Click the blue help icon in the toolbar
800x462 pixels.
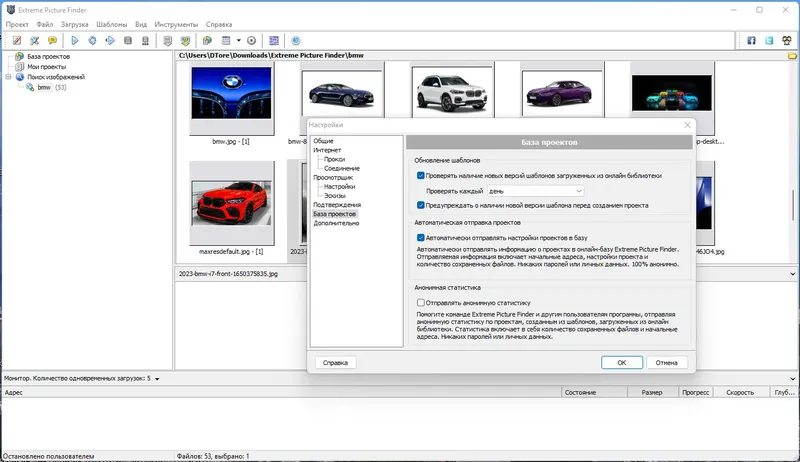point(295,40)
